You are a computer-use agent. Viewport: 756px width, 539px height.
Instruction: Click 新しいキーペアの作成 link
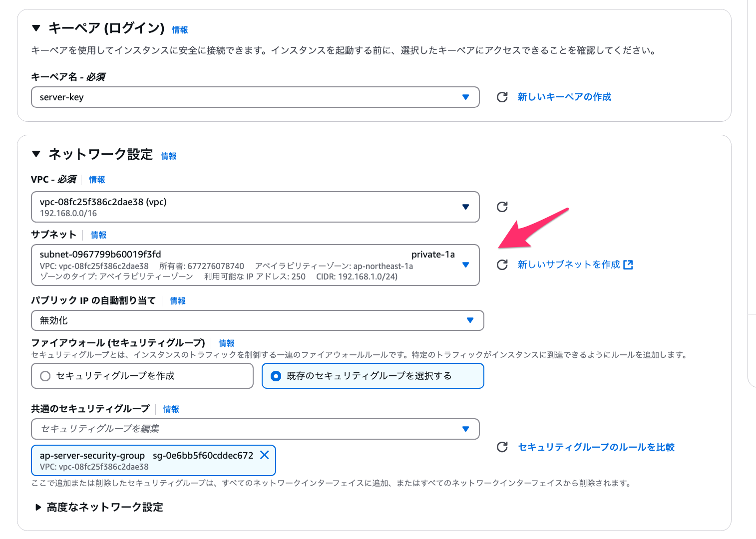pos(564,97)
